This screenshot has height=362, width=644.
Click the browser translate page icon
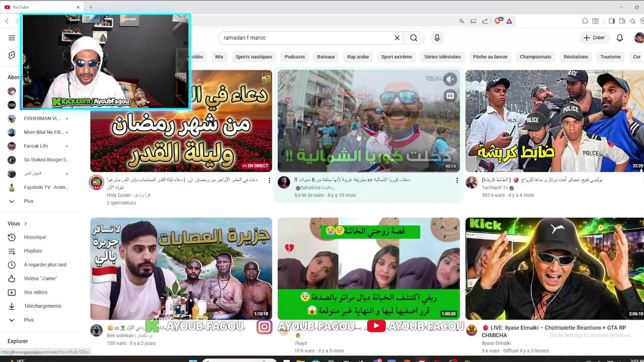(461, 21)
